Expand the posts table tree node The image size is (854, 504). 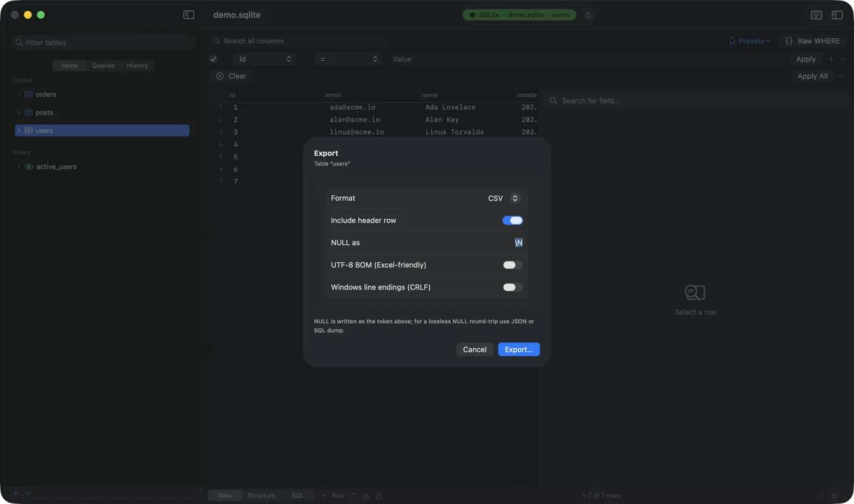[19, 113]
